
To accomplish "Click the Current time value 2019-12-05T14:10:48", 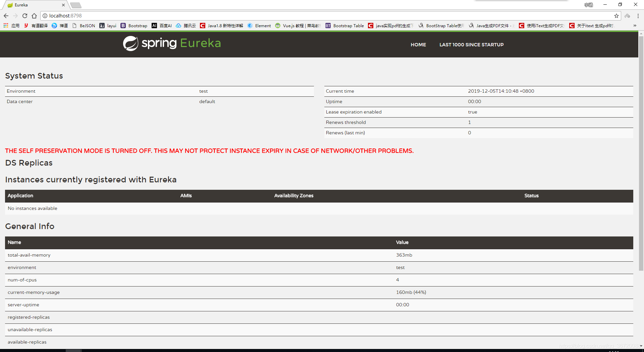I will click(501, 91).
